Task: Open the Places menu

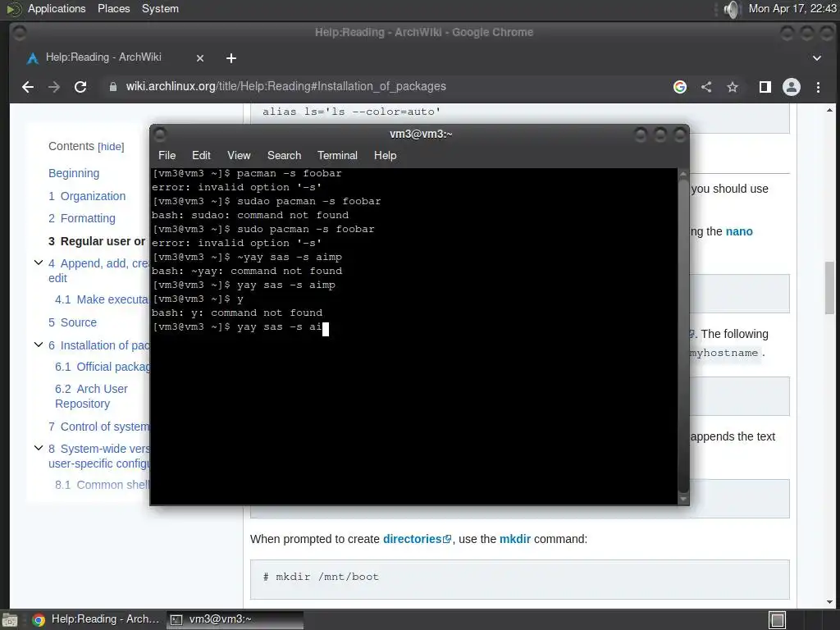Action: [113, 8]
